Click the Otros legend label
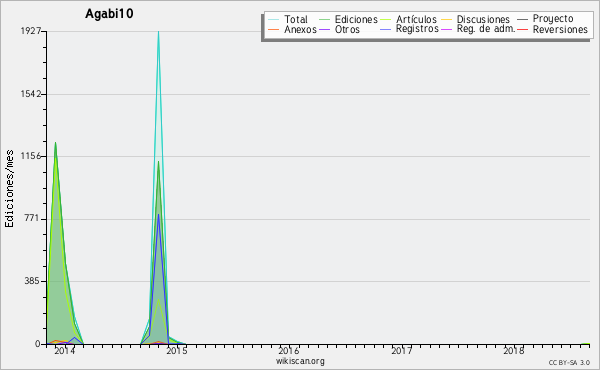The width and height of the screenshot is (600, 370). (347, 29)
